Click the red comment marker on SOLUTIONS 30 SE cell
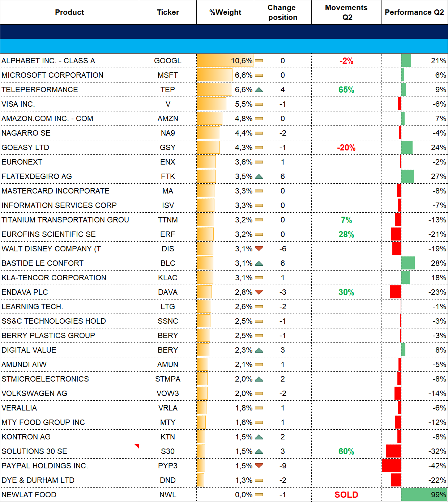The image size is (448, 502). [x=137, y=446]
